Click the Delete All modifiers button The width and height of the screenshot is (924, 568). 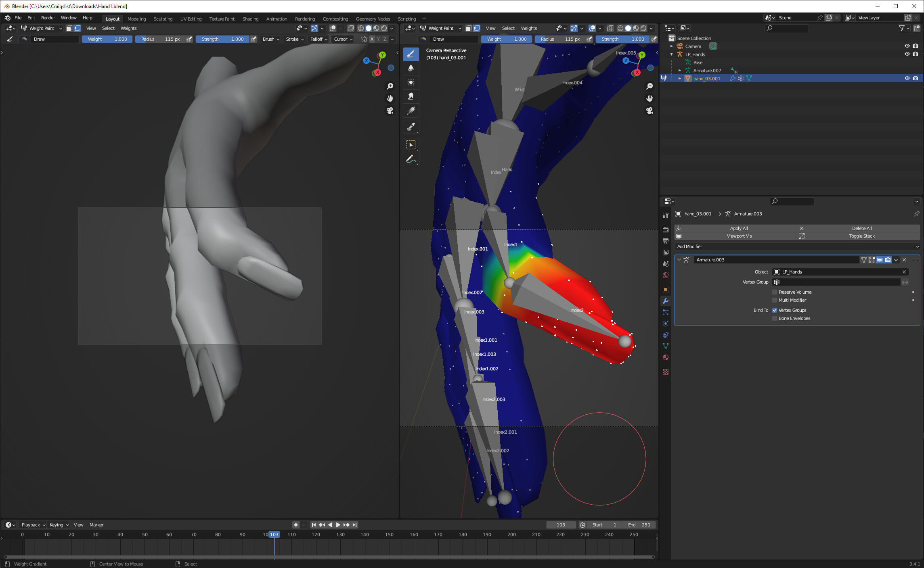pyautogui.click(x=859, y=228)
